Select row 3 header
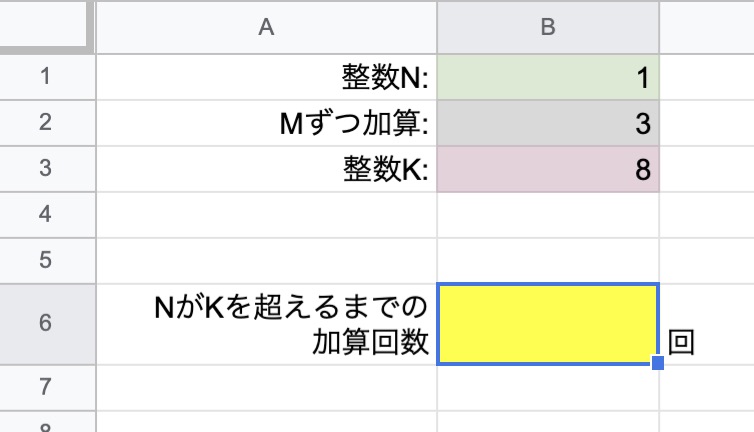The height and width of the screenshot is (432, 754). pyautogui.click(x=47, y=168)
